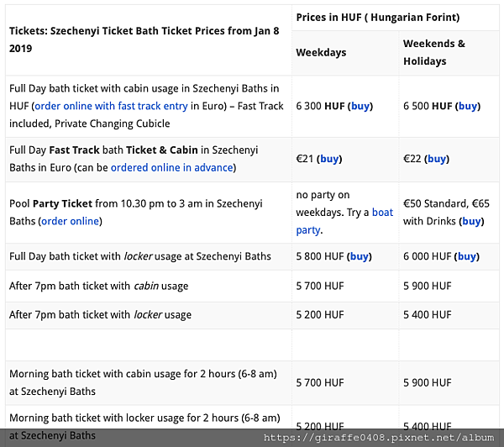504x447 pixels.
Task: Open 'ordered online in advance' link
Action: [x=172, y=167]
